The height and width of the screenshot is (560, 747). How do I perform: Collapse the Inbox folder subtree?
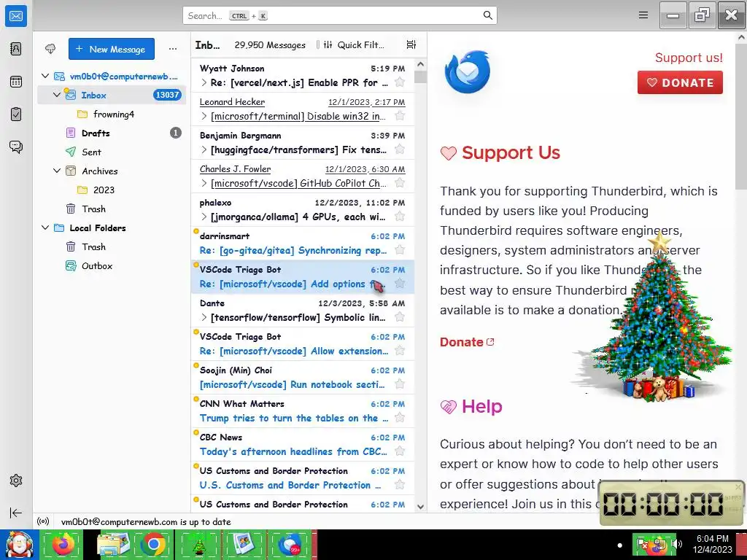click(x=57, y=95)
